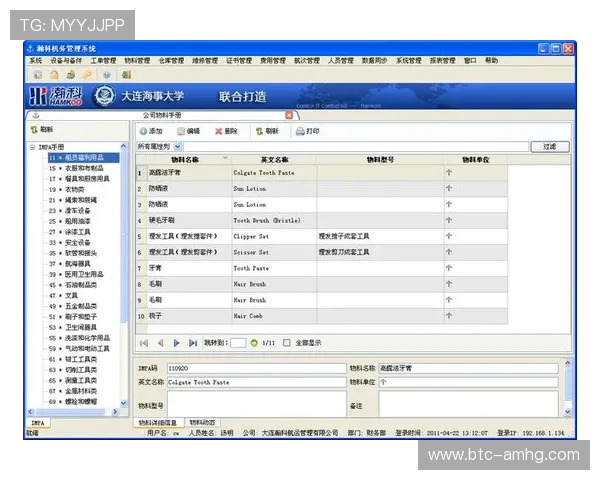Close the 公司物料手册 tab with red X

click(x=289, y=115)
